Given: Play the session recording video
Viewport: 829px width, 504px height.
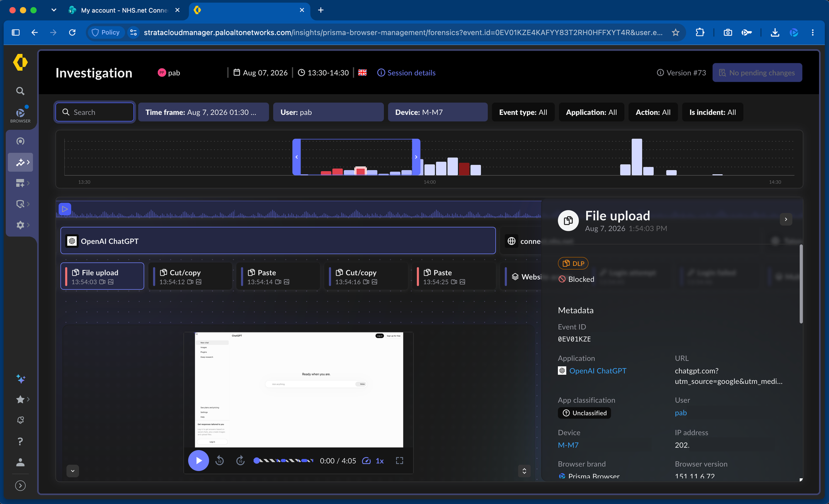Looking at the screenshot, I should (199, 460).
